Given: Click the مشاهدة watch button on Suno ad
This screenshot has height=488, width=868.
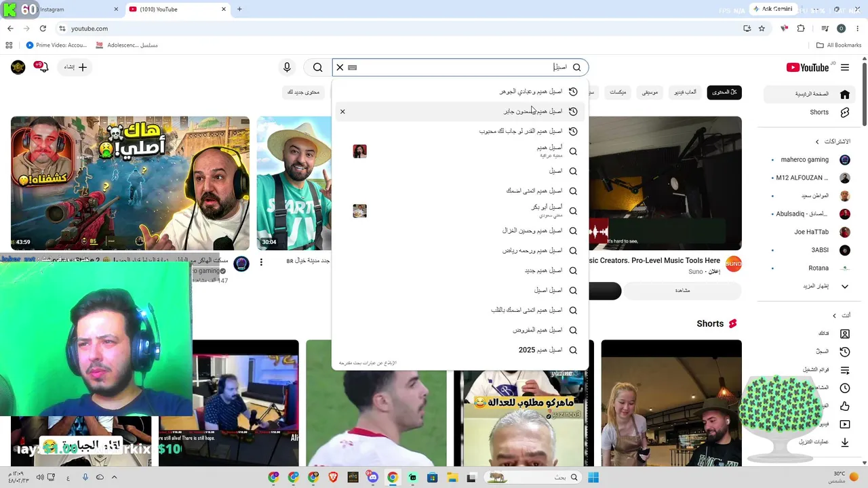Looking at the screenshot, I should (682, 291).
